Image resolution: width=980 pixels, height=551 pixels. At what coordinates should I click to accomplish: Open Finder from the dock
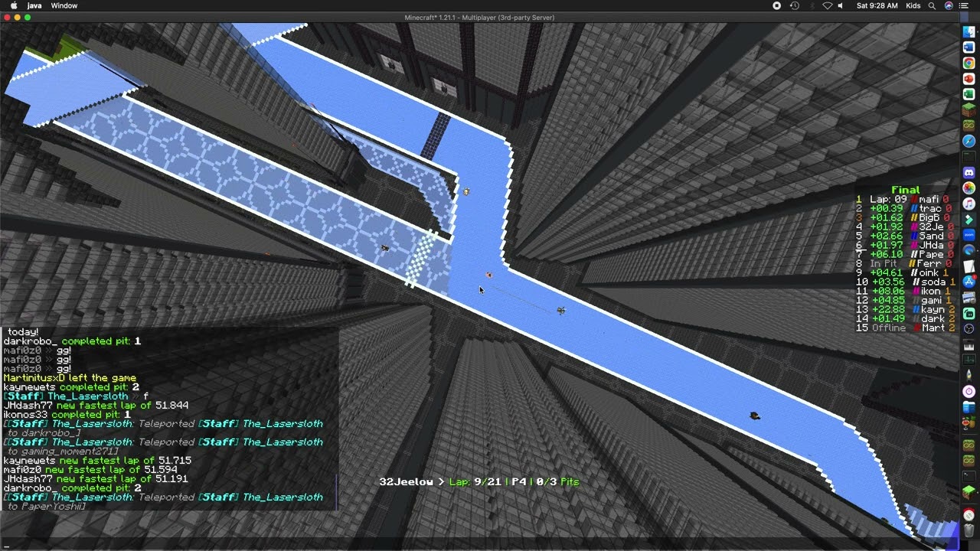pos(969,31)
